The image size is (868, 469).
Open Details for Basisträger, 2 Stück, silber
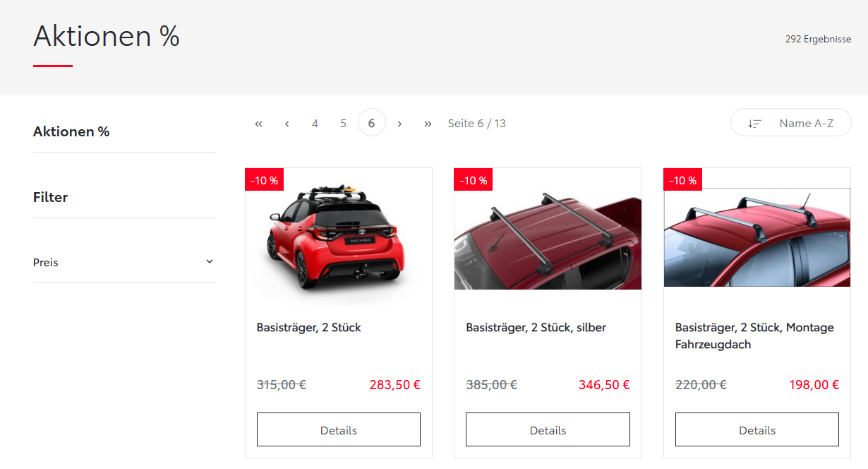(x=548, y=429)
